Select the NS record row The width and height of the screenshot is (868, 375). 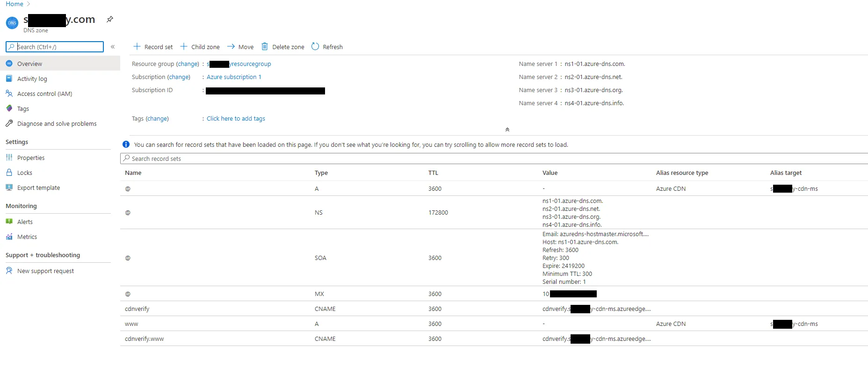coord(494,212)
